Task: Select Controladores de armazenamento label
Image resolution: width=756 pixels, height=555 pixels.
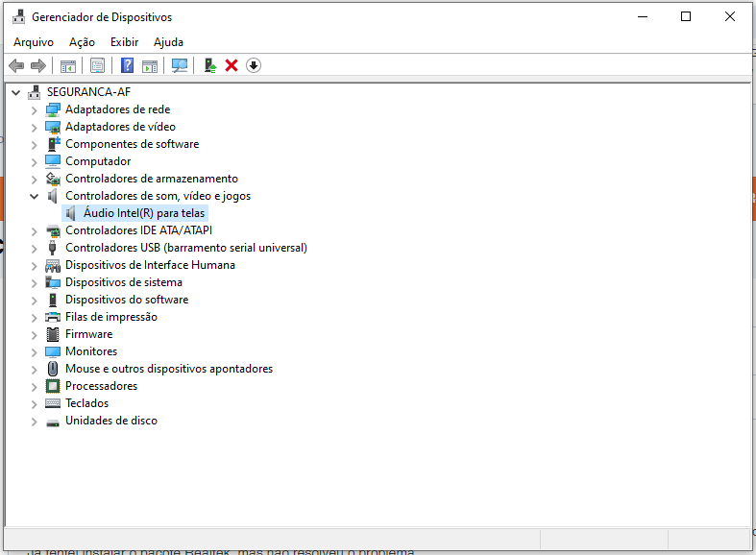Action: (x=152, y=179)
